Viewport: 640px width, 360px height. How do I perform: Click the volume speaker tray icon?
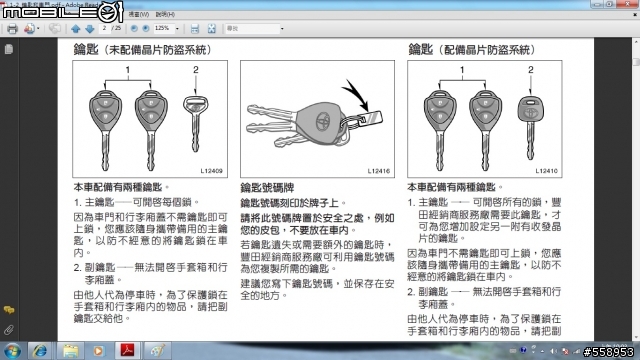click(553, 351)
